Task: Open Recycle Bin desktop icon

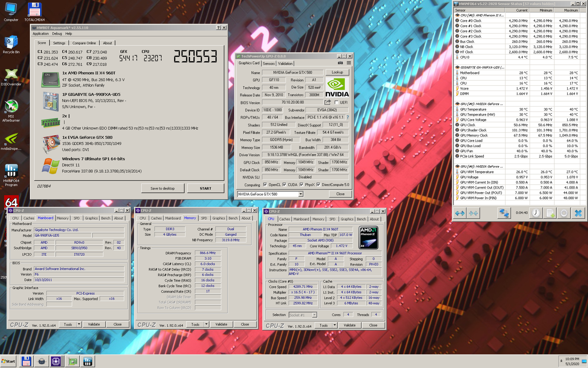Action: click(11, 45)
